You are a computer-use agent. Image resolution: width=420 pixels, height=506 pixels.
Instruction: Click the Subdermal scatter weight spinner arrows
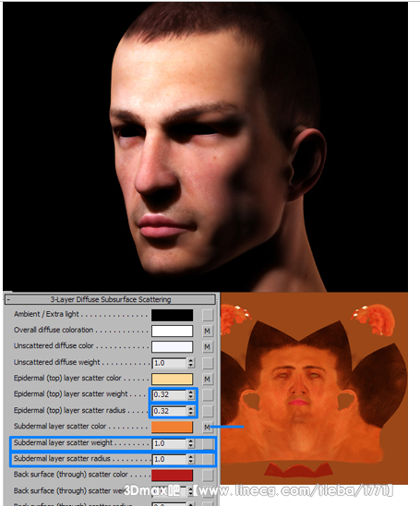click(x=191, y=443)
